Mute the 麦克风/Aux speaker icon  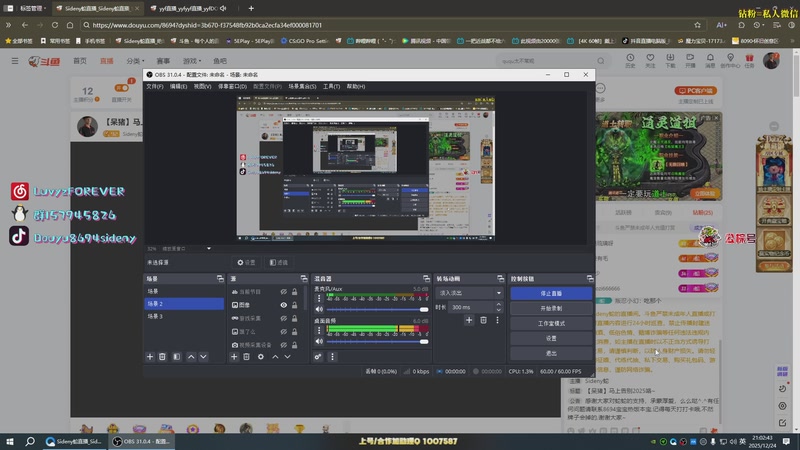320,309
